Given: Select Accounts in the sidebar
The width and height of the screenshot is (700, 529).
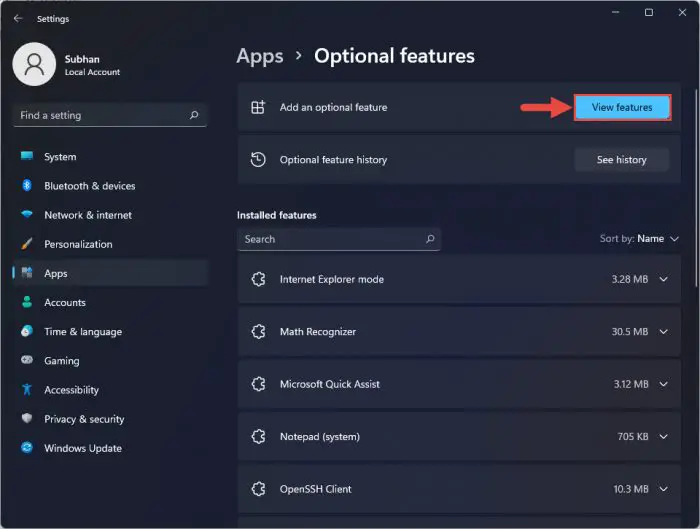Looking at the screenshot, I should click(111, 302).
